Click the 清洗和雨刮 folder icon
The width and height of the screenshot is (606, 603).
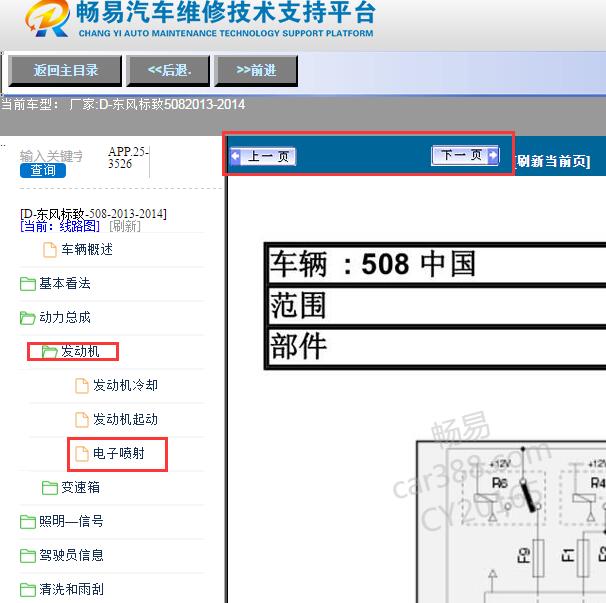point(27,590)
